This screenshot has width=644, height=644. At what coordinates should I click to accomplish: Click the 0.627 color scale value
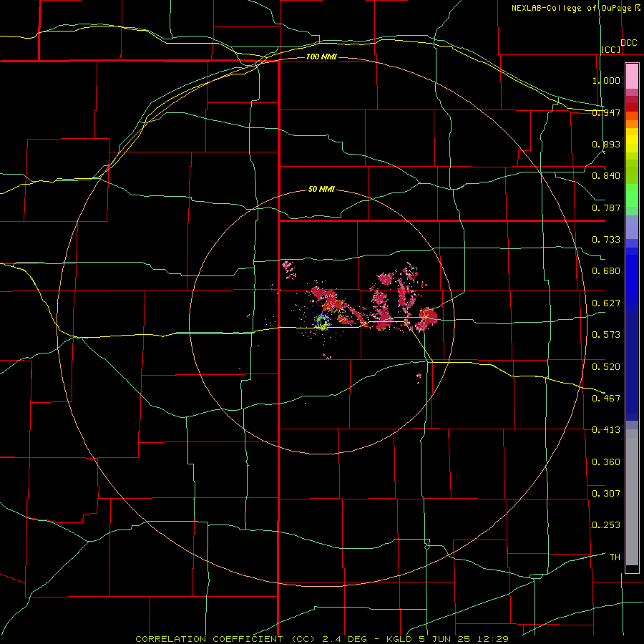tap(606, 303)
